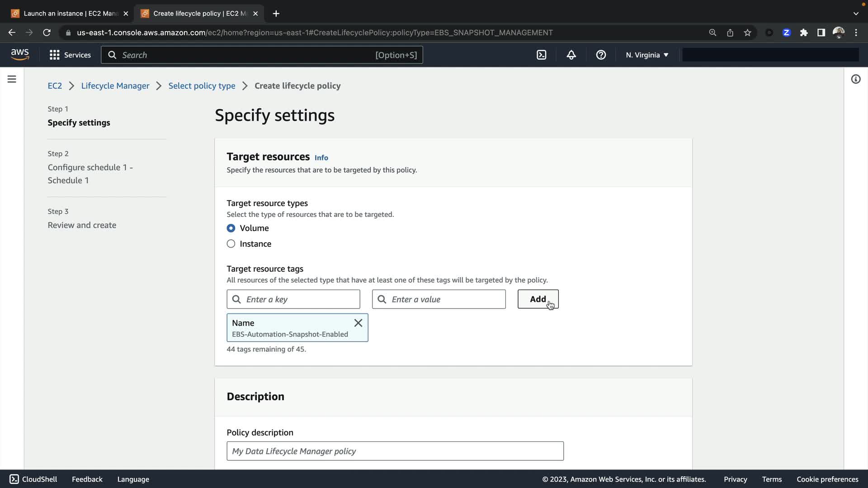This screenshot has width=868, height=488.
Task: Open the AWS help question mark icon
Action: (x=601, y=55)
